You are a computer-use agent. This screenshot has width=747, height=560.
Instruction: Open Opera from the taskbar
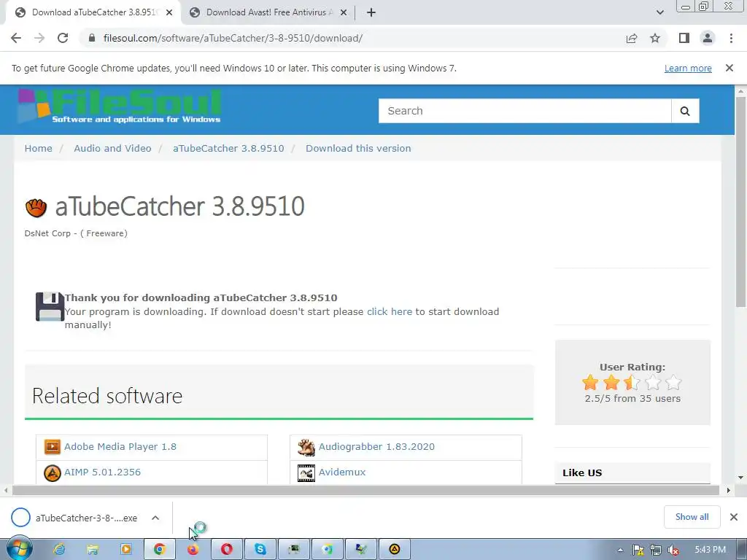coord(227,550)
